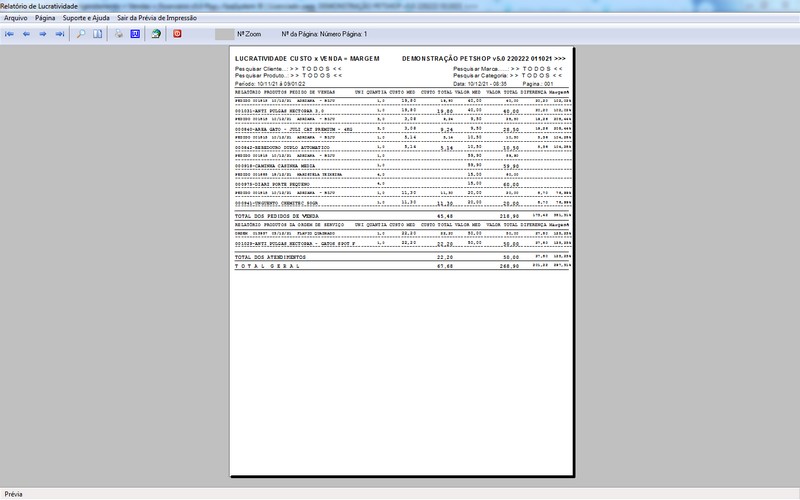Click the report title Lucratividade Custo x Venda
Viewport: 800px width, 500px height.
tap(307, 60)
